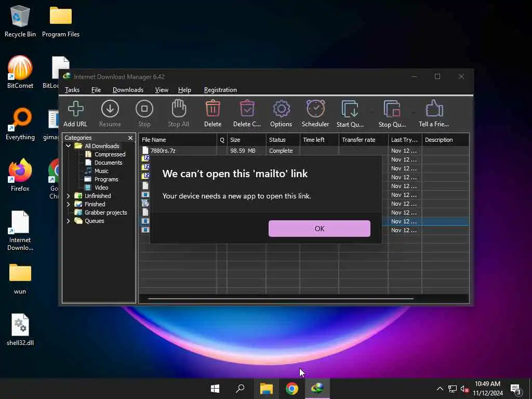This screenshot has height=399, width=532.
Task: Open Google Chrome from the taskbar
Action: point(292,389)
